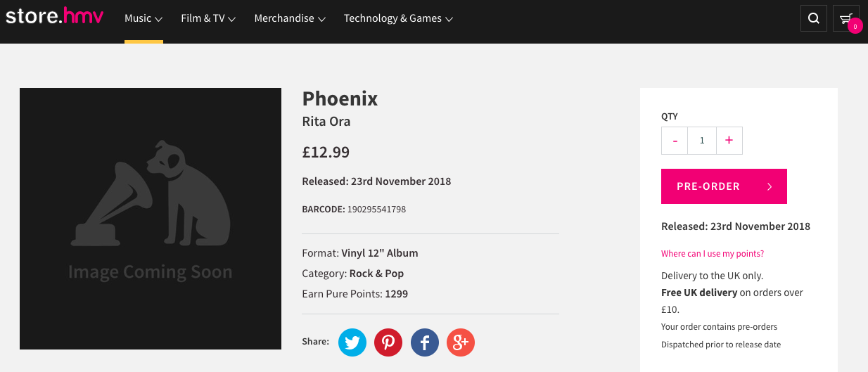This screenshot has width=868, height=372.
Task: Open the Merchandise dropdown menu
Action: (290, 18)
